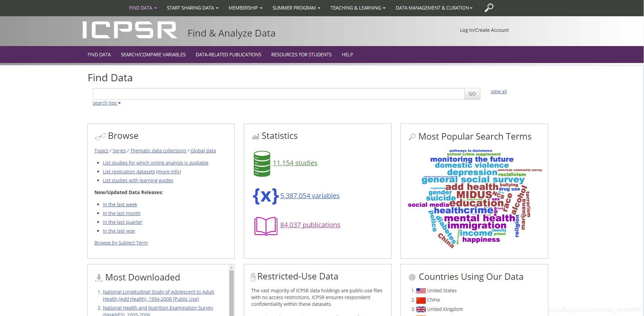Show releases In the last month

tap(122, 213)
